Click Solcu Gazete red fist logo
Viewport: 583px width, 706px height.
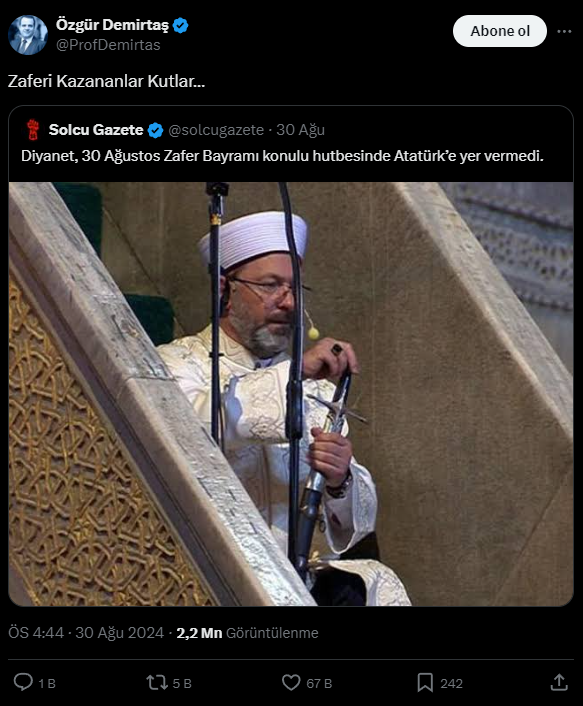pyautogui.click(x=32, y=130)
